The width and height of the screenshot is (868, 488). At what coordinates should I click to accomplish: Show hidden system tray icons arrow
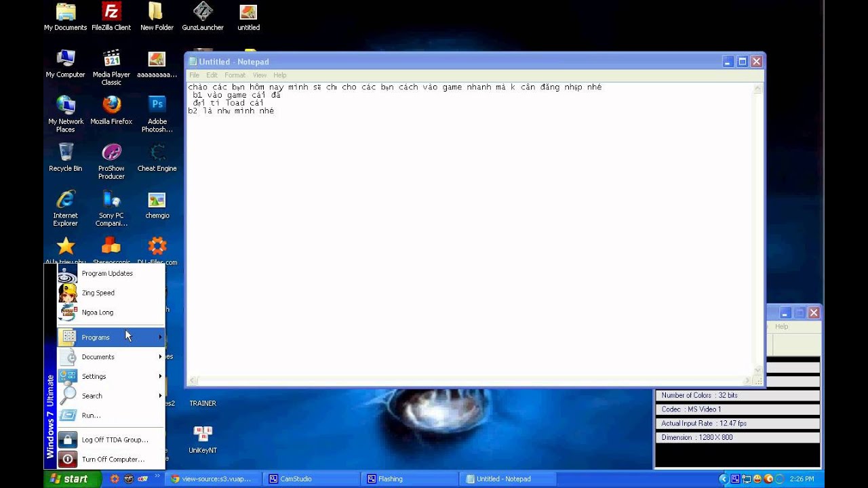tap(724, 479)
